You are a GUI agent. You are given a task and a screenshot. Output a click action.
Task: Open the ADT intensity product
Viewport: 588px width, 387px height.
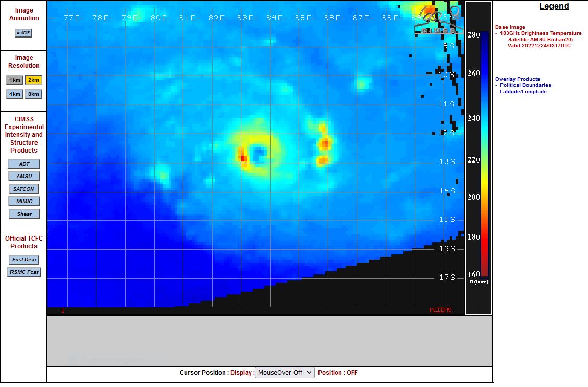pos(24,164)
